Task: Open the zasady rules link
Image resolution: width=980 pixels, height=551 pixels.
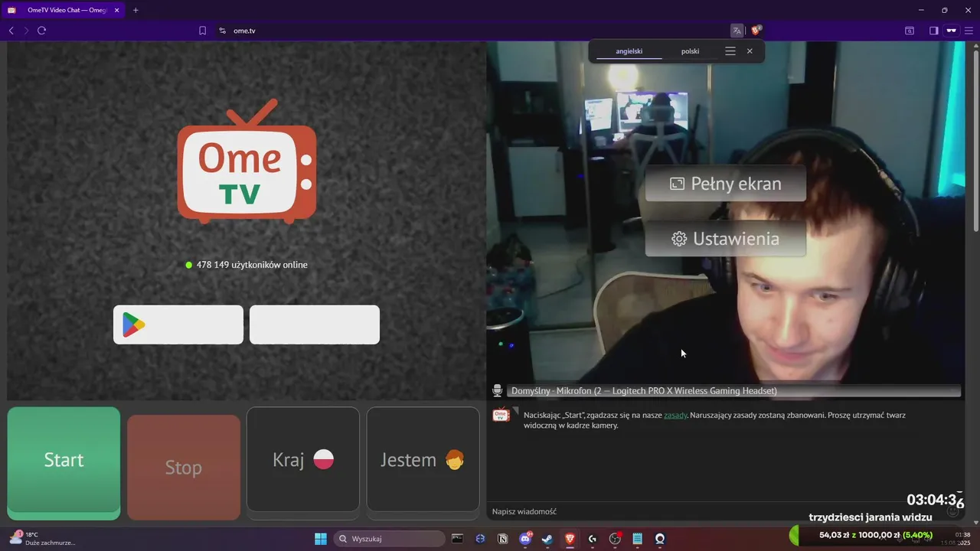Action: click(675, 416)
